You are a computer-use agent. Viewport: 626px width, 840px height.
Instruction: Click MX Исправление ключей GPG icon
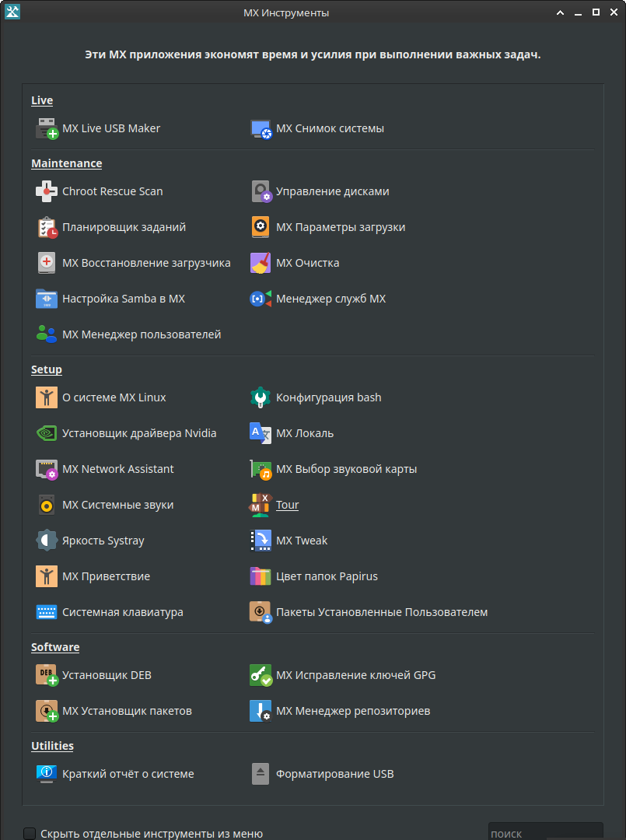(x=261, y=676)
